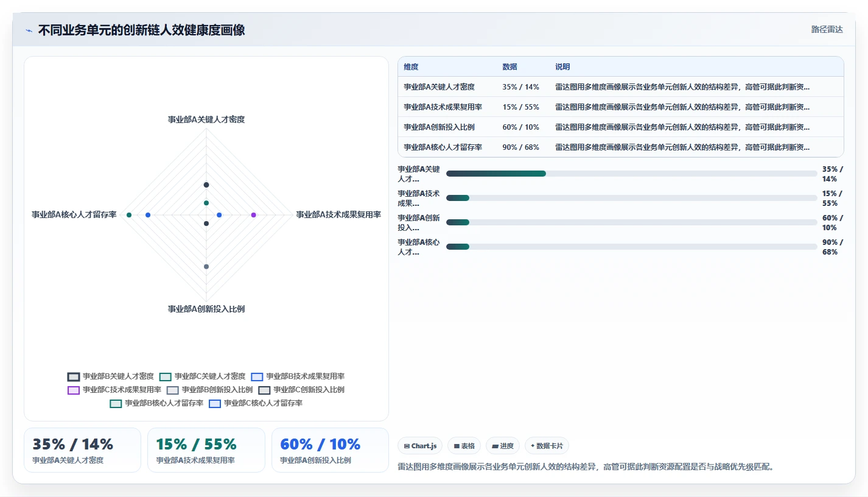Click the lightning icon beside the title
Image resolution: width=868 pixels, height=497 pixels.
29,30
